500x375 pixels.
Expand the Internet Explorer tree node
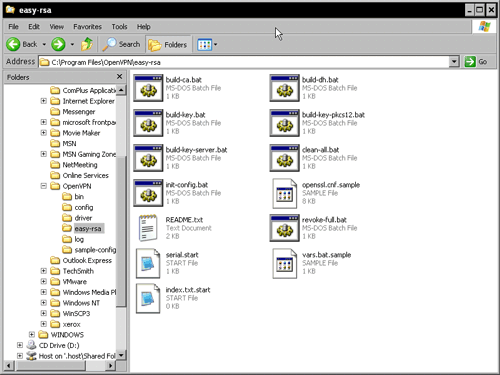tap(43, 101)
